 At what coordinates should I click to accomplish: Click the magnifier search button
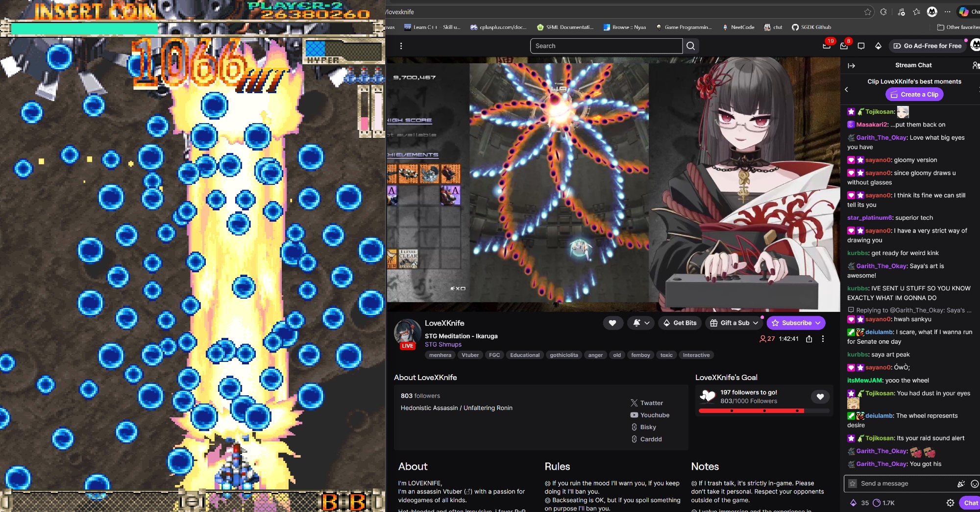tap(690, 46)
